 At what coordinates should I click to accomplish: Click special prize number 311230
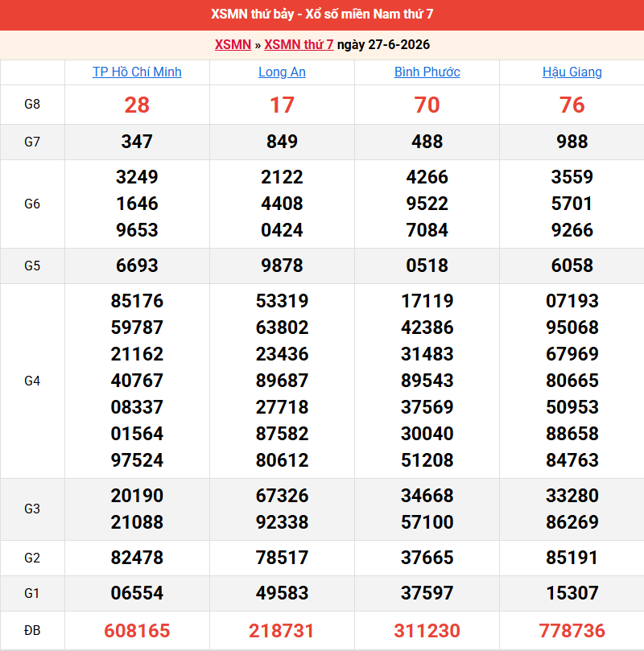(x=427, y=631)
